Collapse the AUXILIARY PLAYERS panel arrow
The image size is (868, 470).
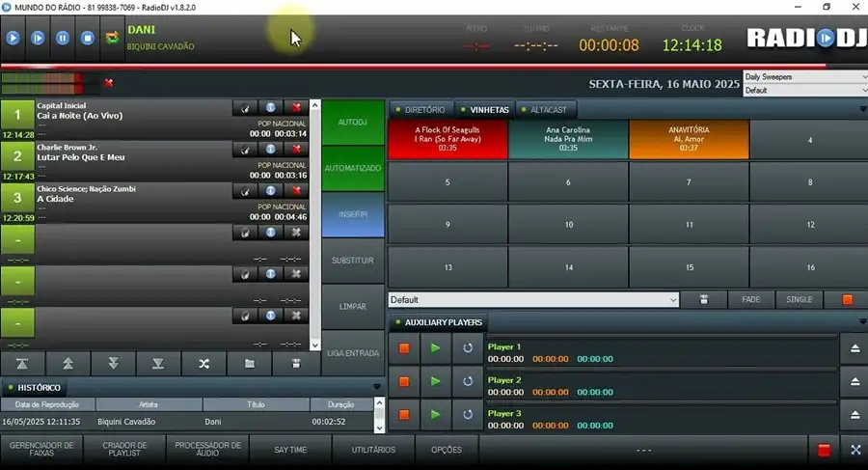coord(862,322)
